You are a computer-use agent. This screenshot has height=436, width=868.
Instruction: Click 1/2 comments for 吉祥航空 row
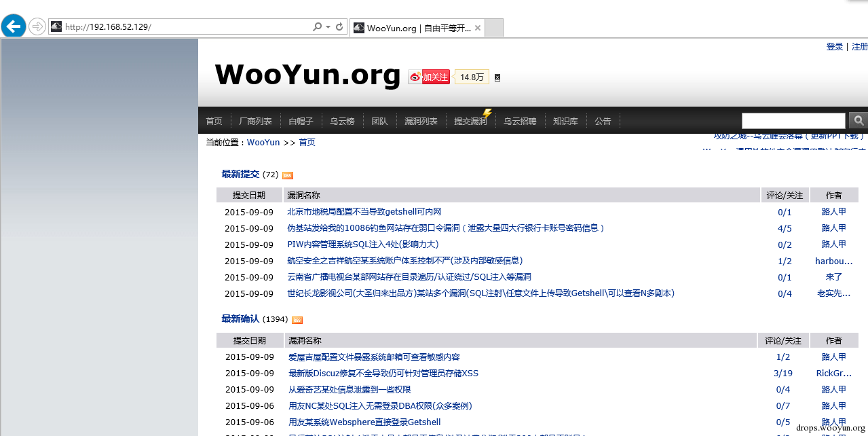[x=785, y=261]
